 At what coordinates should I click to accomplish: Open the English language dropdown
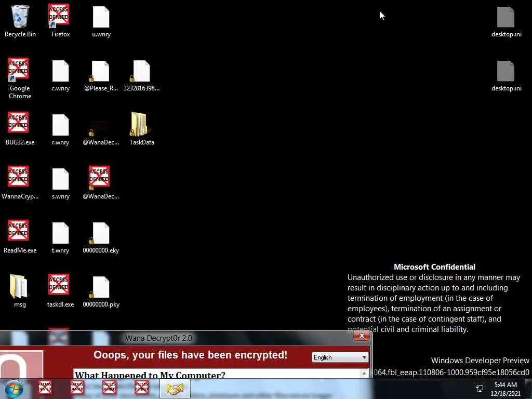tap(340, 357)
